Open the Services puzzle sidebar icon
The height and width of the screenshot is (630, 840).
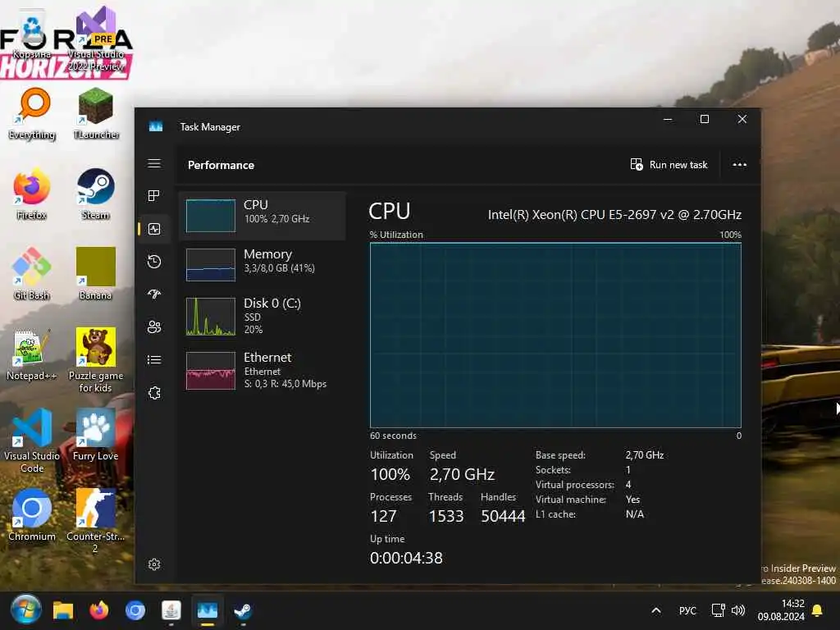[x=154, y=393]
